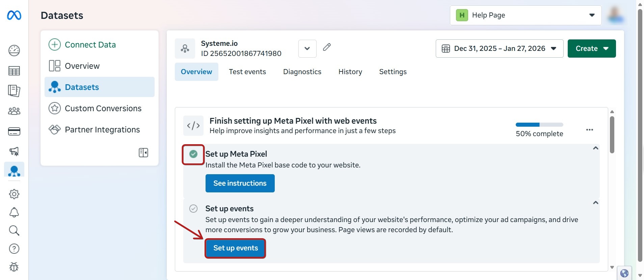
Task: Click the See instructions button
Action: pos(240,183)
